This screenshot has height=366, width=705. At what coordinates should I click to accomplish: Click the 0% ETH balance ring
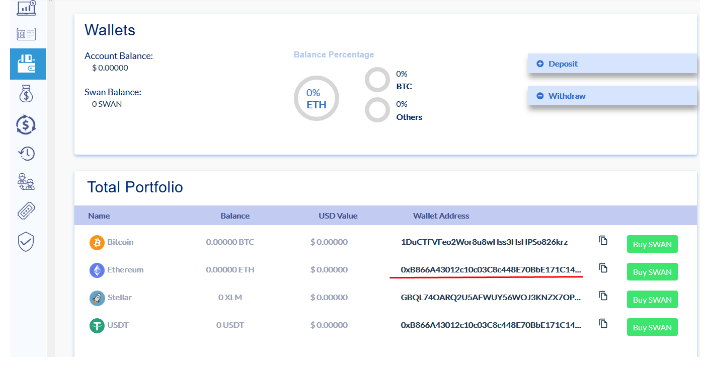click(x=316, y=98)
